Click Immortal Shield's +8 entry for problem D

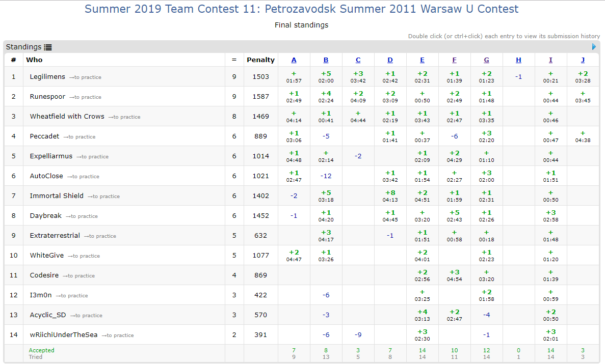(x=390, y=192)
